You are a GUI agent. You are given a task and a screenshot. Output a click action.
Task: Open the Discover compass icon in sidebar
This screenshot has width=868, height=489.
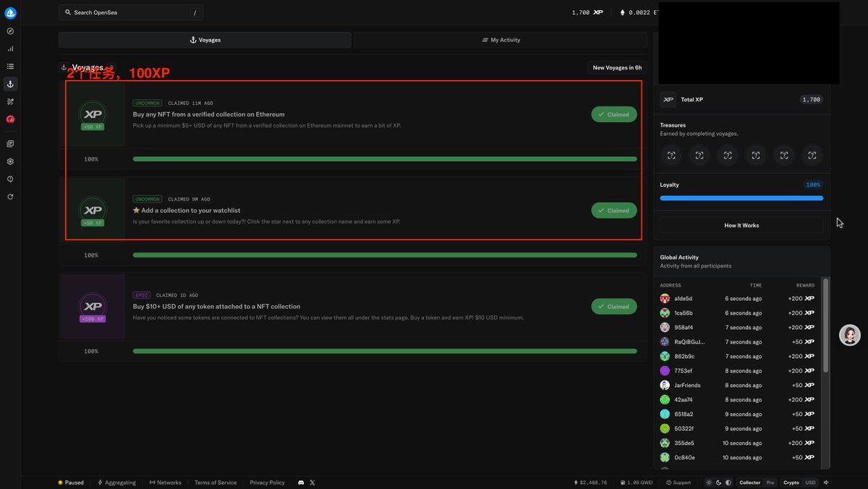(10, 31)
